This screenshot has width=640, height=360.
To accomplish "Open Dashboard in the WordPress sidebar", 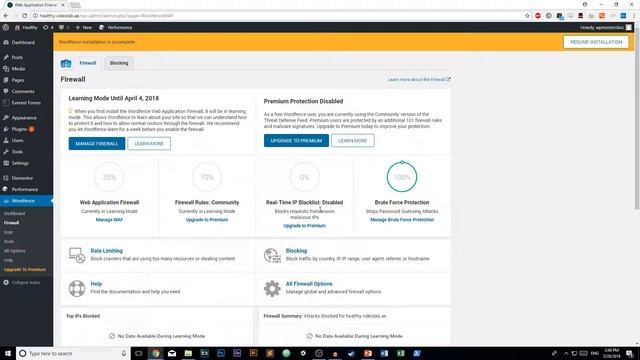I will (x=23, y=42).
